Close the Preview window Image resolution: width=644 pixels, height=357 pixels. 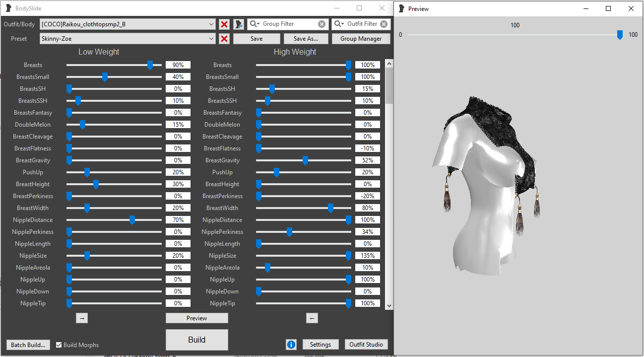pos(631,8)
